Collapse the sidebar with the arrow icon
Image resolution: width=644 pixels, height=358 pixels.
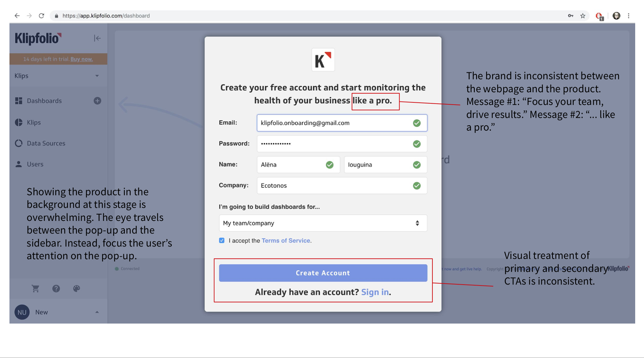pyautogui.click(x=97, y=38)
